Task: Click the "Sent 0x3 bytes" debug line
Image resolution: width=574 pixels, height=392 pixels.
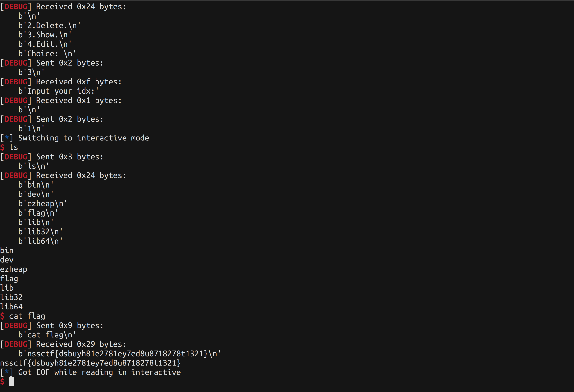Action: [x=70, y=157]
